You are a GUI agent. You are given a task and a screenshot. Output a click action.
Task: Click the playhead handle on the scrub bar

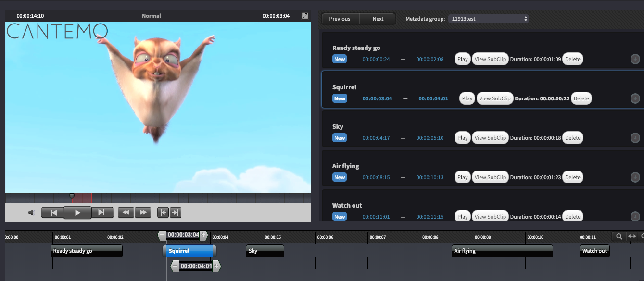click(x=72, y=196)
